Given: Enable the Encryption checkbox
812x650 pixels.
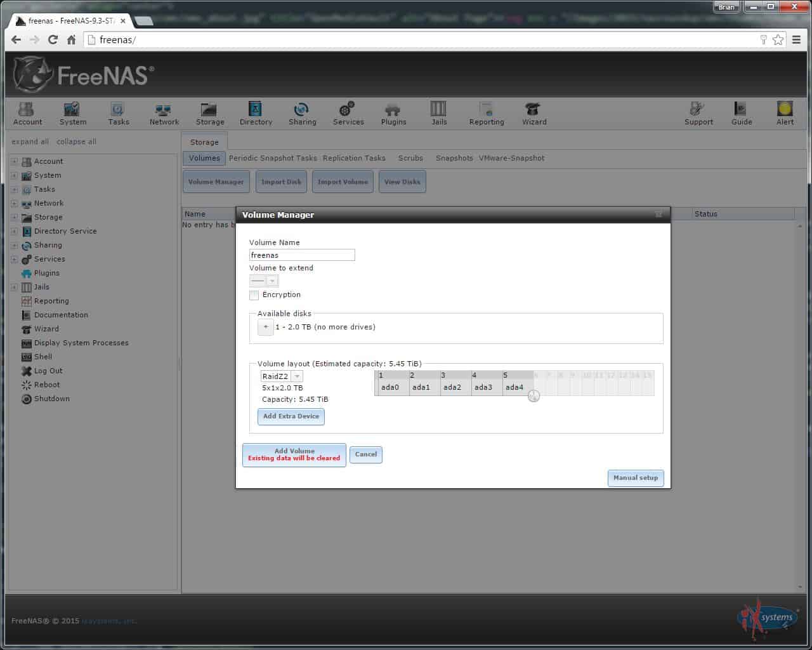Looking at the screenshot, I should click(254, 295).
